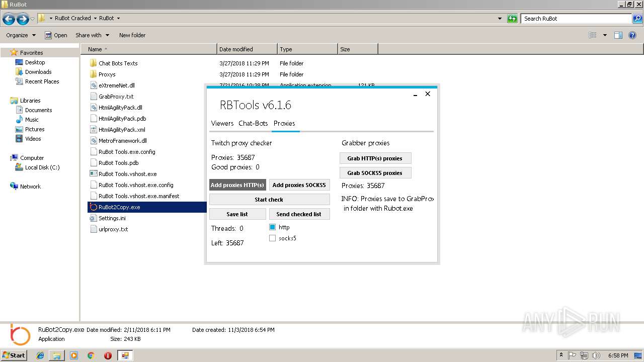This screenshot has width=644, height=362.
Task: Select the Settings.ini file icon
Action: point(93,218)
